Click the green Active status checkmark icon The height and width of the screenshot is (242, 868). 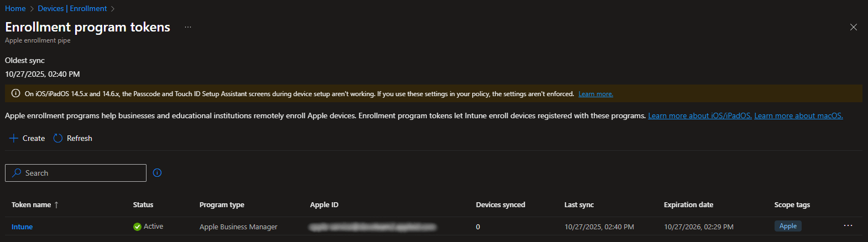[137, 227]
